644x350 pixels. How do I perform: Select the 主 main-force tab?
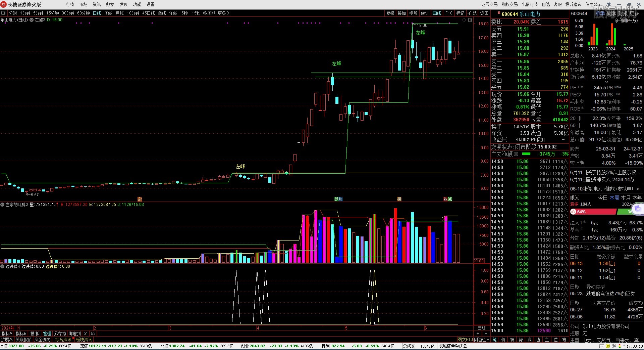547,340
